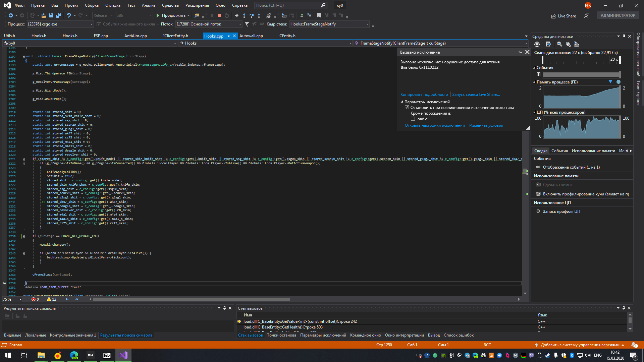Screen dimensions: 644x362
Task: Switch to the AntiAim.cpp tab
Action: pyautogui.click(x=136, y=36)
